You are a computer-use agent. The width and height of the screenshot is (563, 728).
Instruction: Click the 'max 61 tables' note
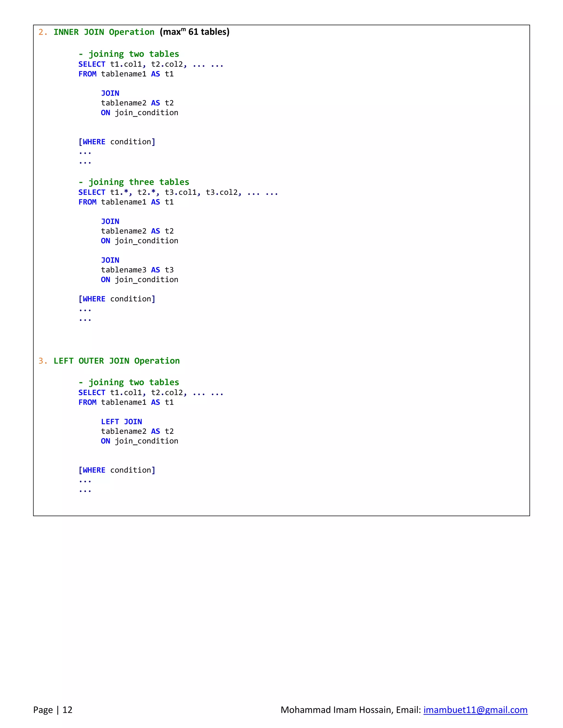pyautogui.click(x=194, y=32)
